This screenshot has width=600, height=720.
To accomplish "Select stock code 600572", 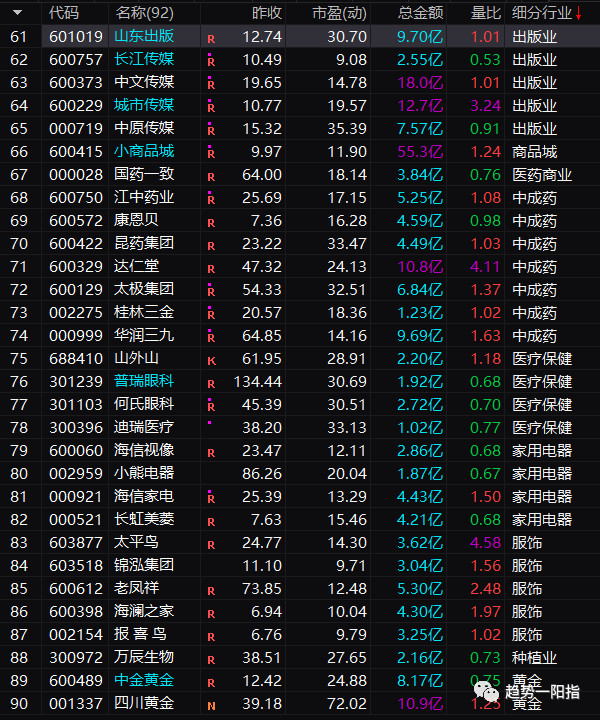I will tap(76, 221).
